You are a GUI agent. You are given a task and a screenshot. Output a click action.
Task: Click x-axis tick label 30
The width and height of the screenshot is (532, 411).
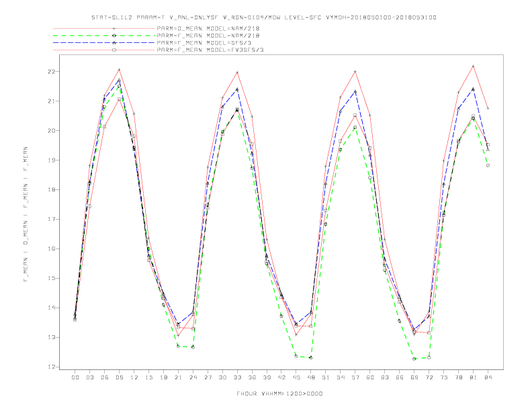(x=222, y=377)
